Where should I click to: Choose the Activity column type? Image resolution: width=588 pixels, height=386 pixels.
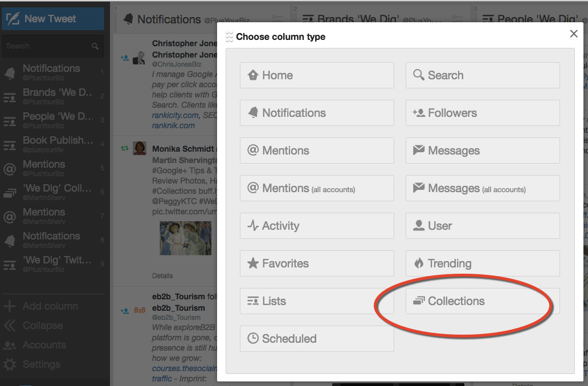317,226
